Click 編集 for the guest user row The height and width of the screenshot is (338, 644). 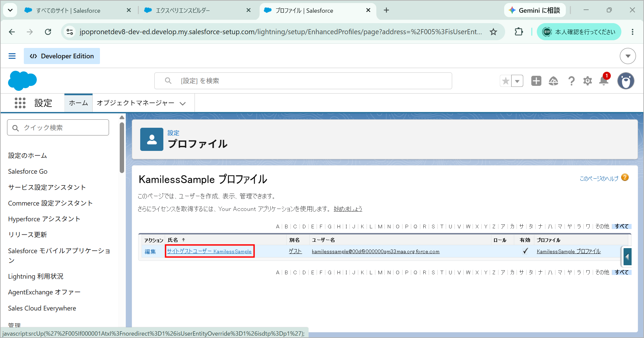[x=150, y=251]
